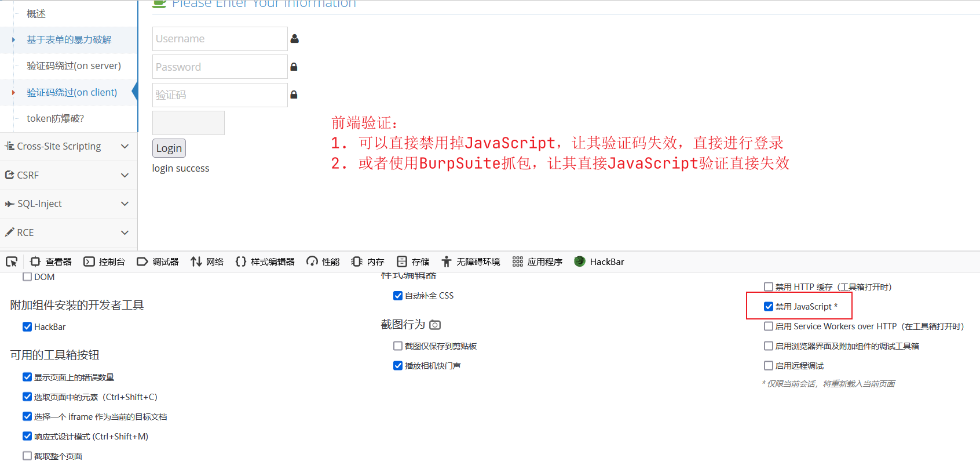
Task: Expand the RCE menu chevron
Action: tap(125, 232)
